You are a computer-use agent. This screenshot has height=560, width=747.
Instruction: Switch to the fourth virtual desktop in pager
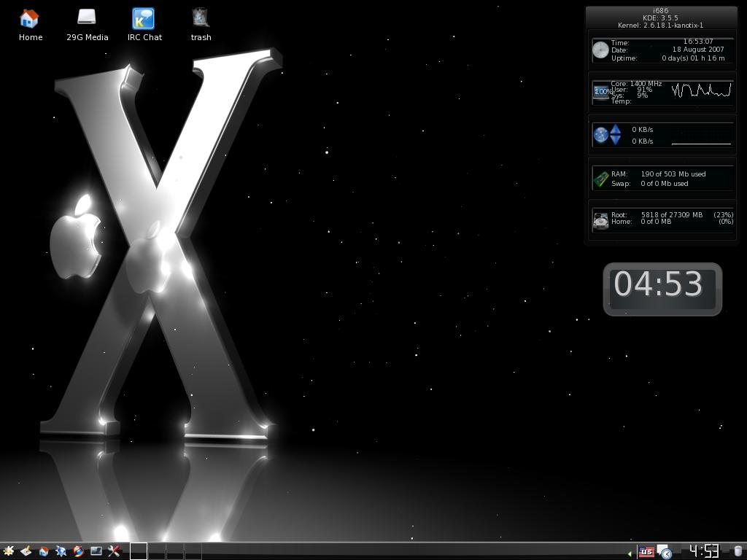pos(193,551)
